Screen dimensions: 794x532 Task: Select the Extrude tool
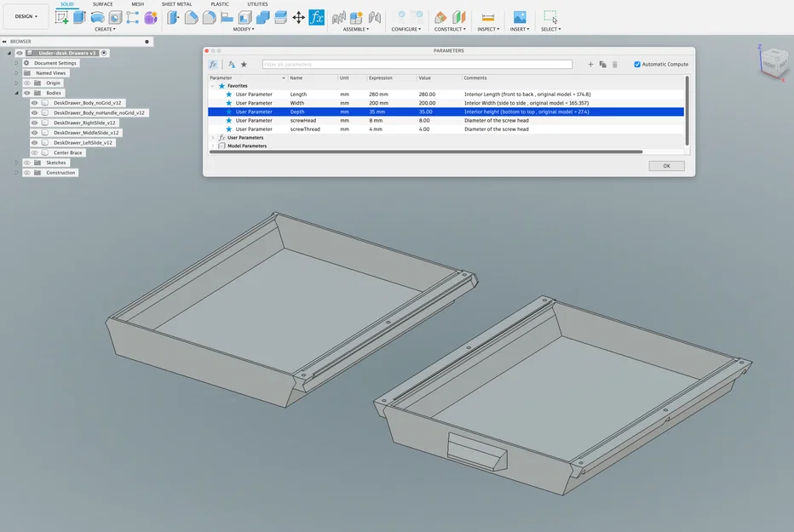[80, 16]
